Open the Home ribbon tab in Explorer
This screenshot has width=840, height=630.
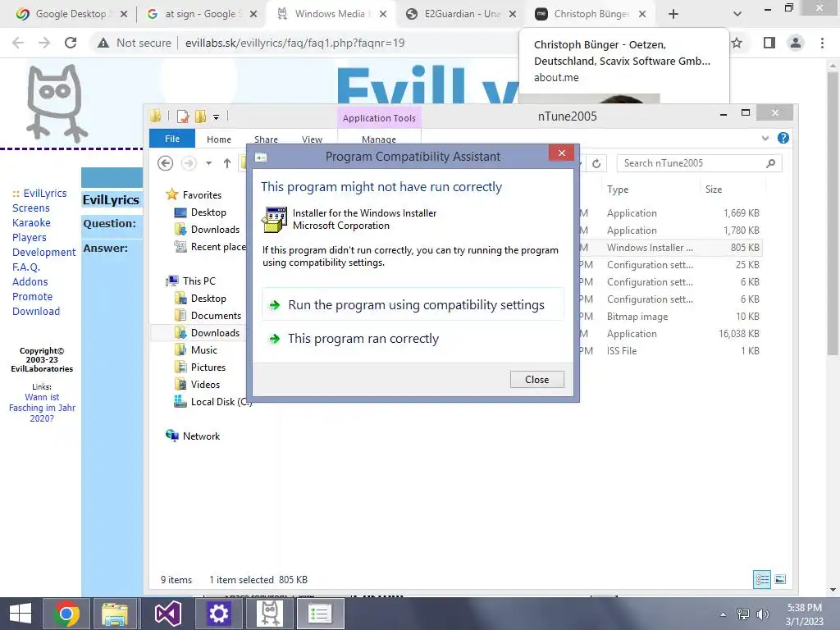[x=219, y=139]
